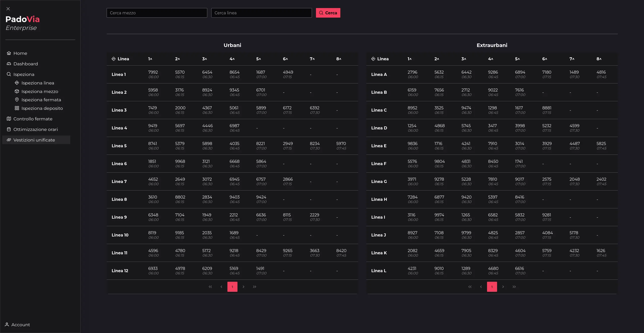Click the Vestizioni unificate link icon

coord(9,140)
